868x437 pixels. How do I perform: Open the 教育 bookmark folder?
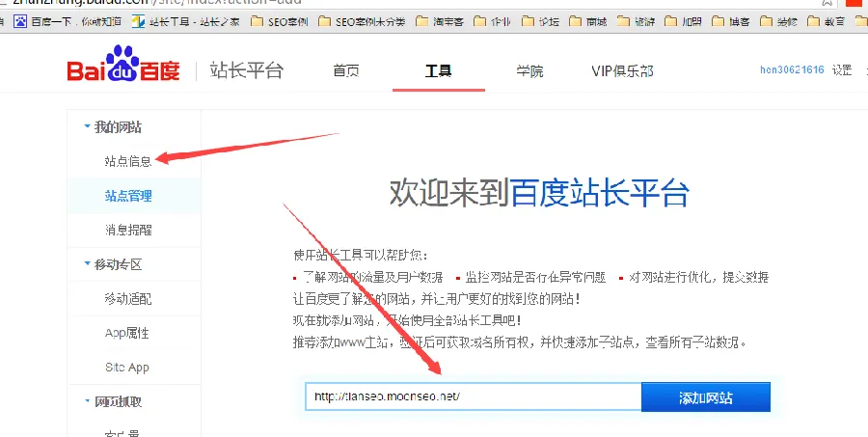tap(827, 21)
